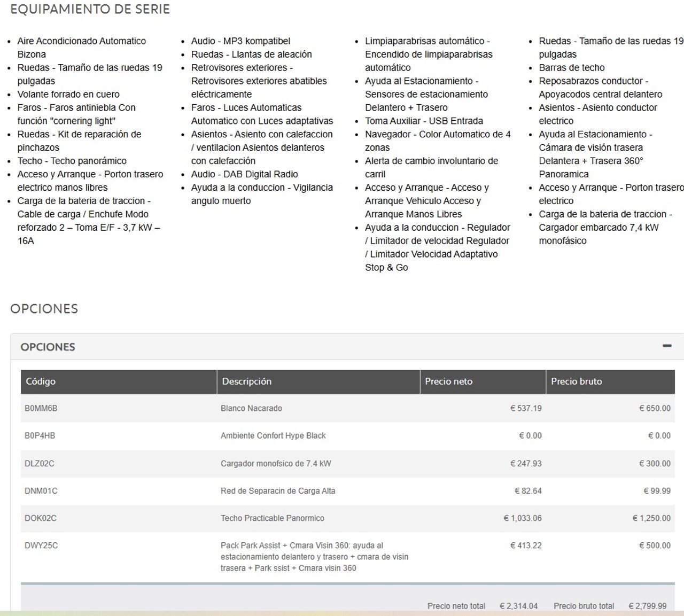Image resolution: width=684 pixels, height=616 pixels.
Task: Select the DOK02C option code
Action: (x=41, y=518)
